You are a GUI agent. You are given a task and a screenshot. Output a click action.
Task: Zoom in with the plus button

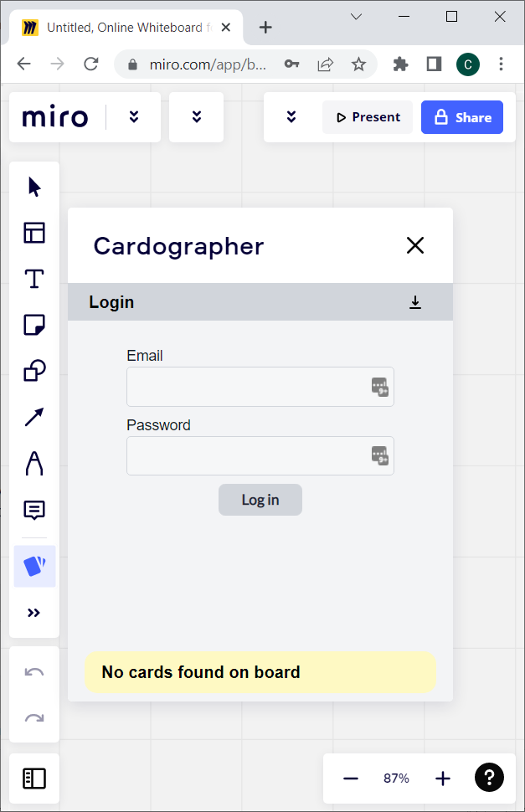click(443, 778)
